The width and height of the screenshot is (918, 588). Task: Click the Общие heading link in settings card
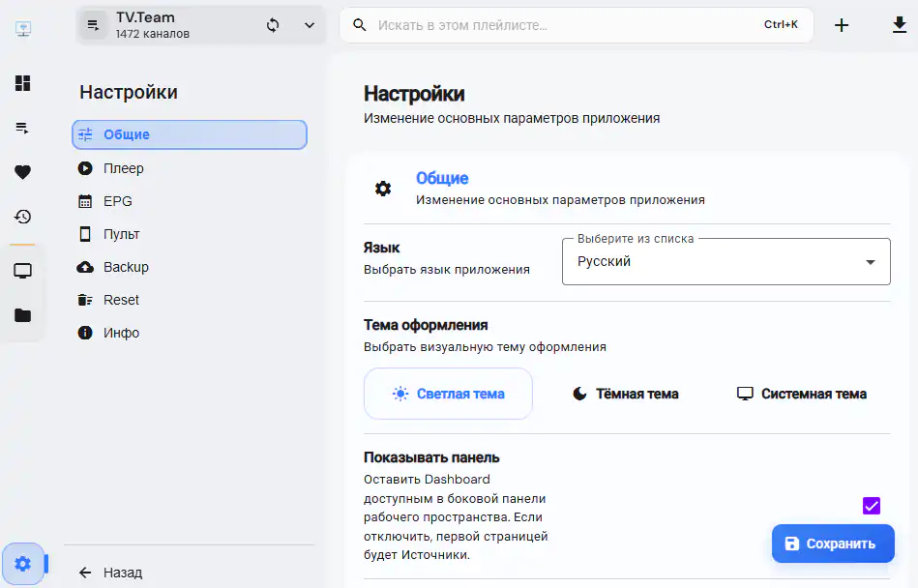point(442,178)
